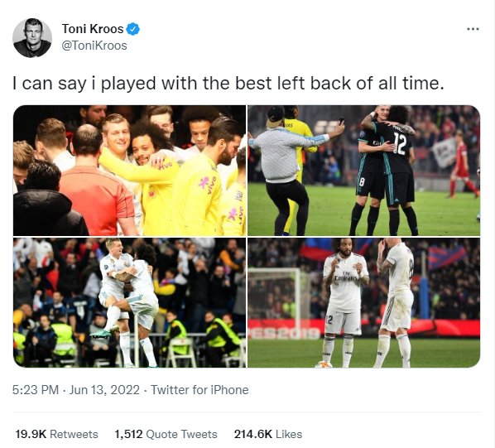Open the three-dot more options menu

[473, 29]
